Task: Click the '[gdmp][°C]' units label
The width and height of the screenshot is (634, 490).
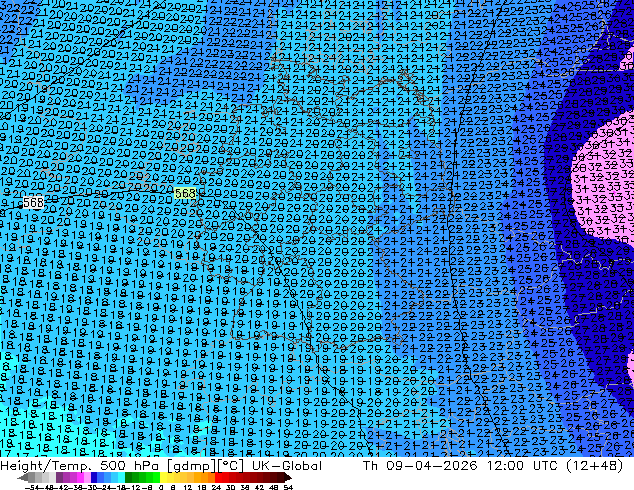Action: click(206, 466)
